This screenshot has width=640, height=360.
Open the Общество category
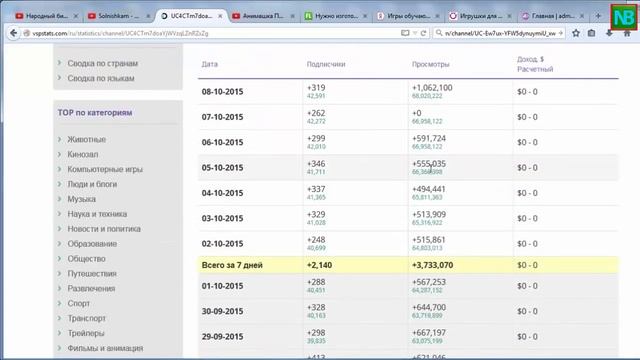(87, 258)
